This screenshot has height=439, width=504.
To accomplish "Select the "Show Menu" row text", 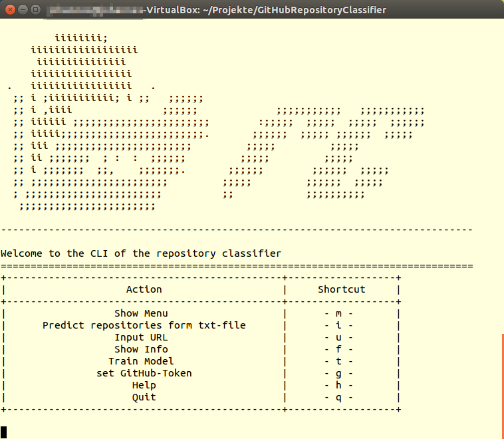I will tap(141, 313).
